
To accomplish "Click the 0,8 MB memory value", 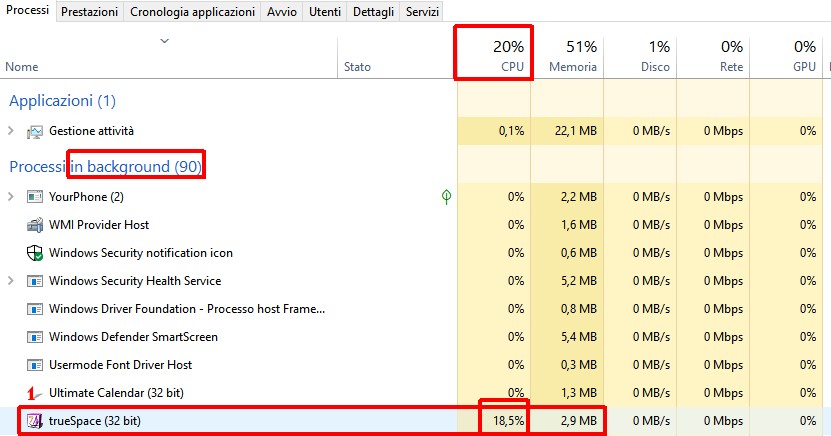I will point(579,309).
